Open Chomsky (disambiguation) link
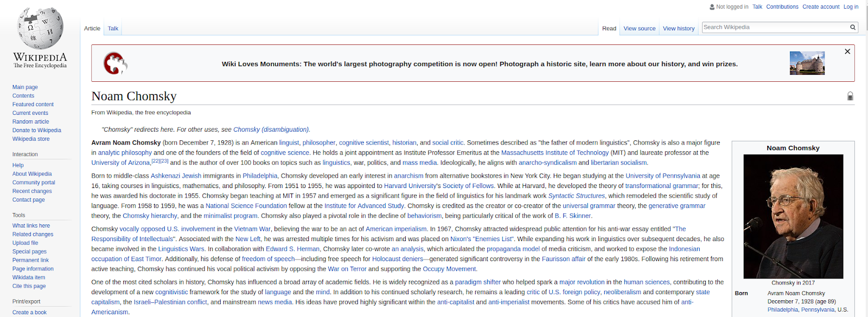Screen dimensions: 868x317 tap(271, 130)
